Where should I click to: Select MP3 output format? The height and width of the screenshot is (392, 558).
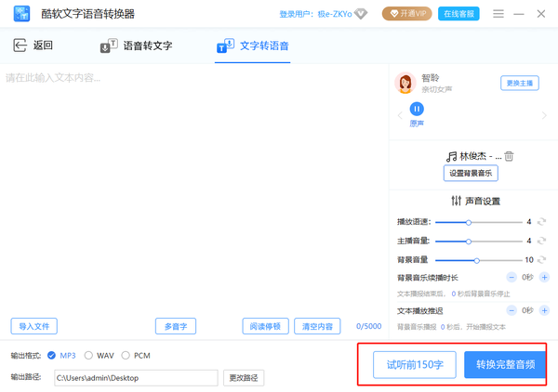coord(52,355)
